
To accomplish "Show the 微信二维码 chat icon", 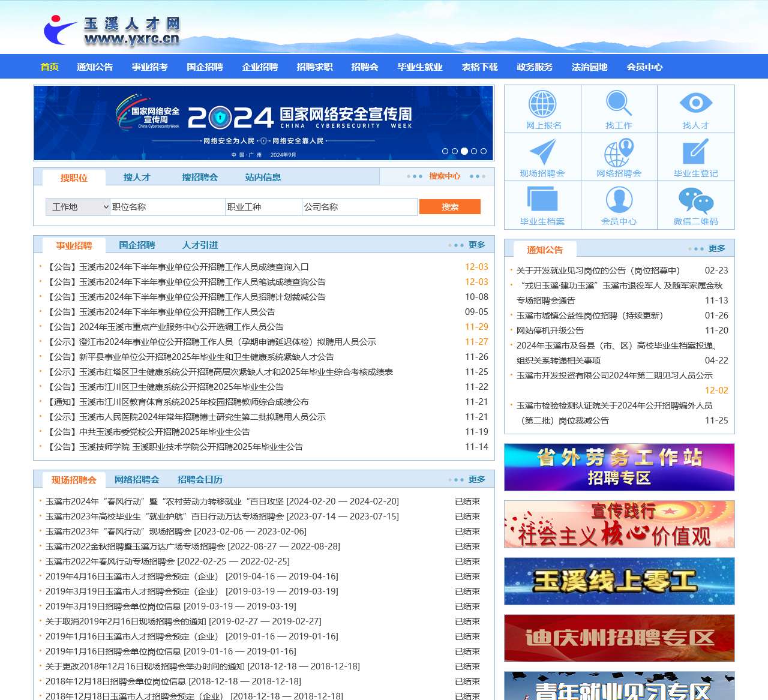I will (x=696, y=205).
